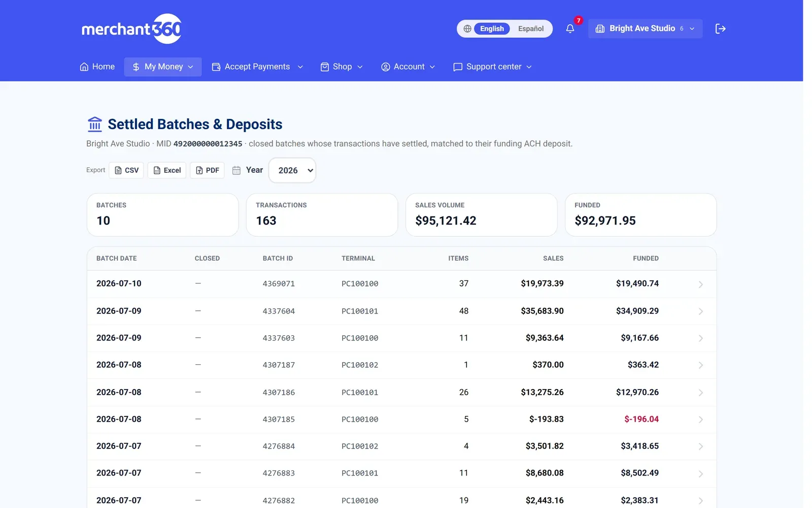Switch language to Español
Screen dimensions: 812x508
(531, 28)
